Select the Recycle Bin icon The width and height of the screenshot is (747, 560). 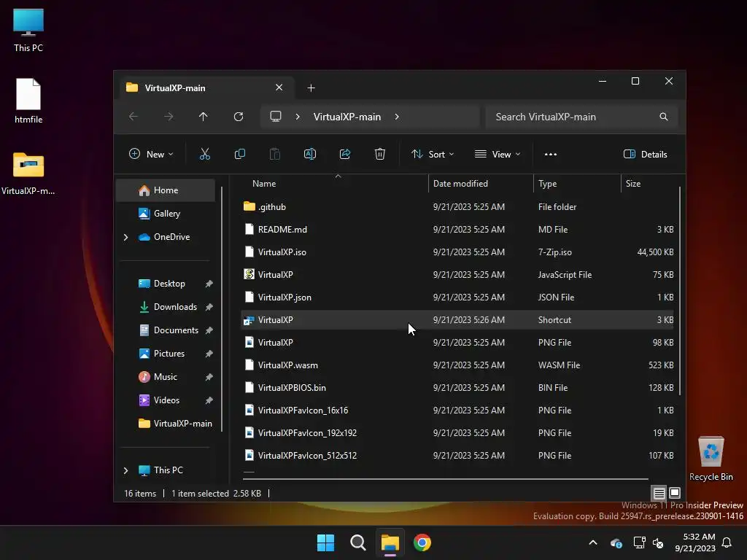[x=711, y=459]
